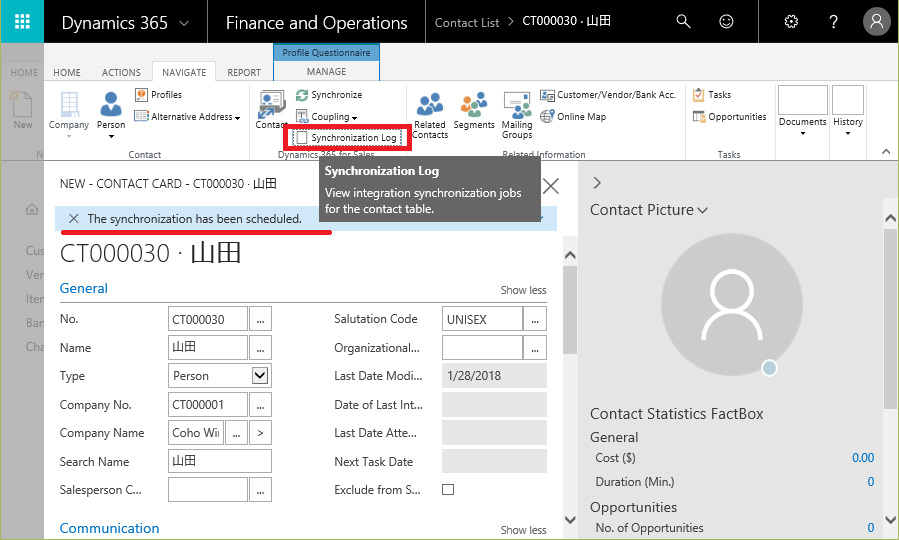The height and width of the screenshot is (540, 899).
Task: Click Show less in General section
Action: 523,290
